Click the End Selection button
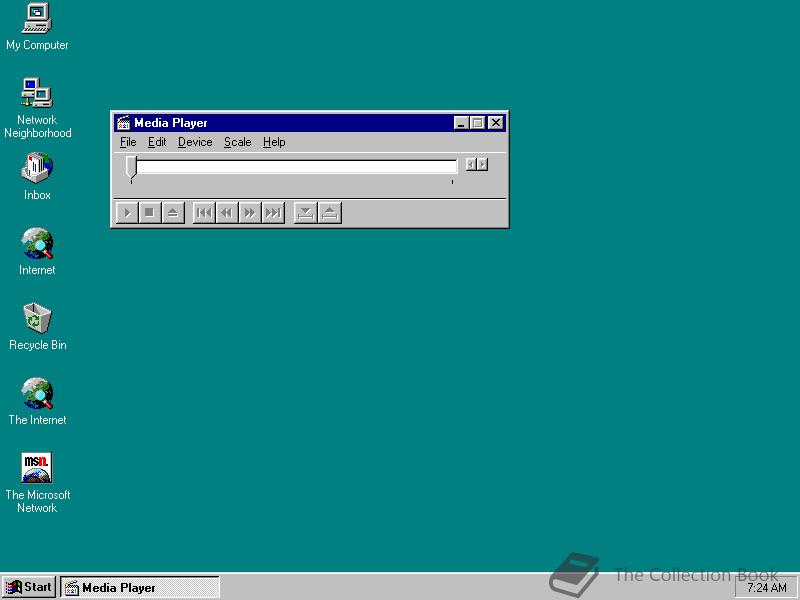Image resolution: width=800 pixels, height=600 pixels. [x=330, y=213]
